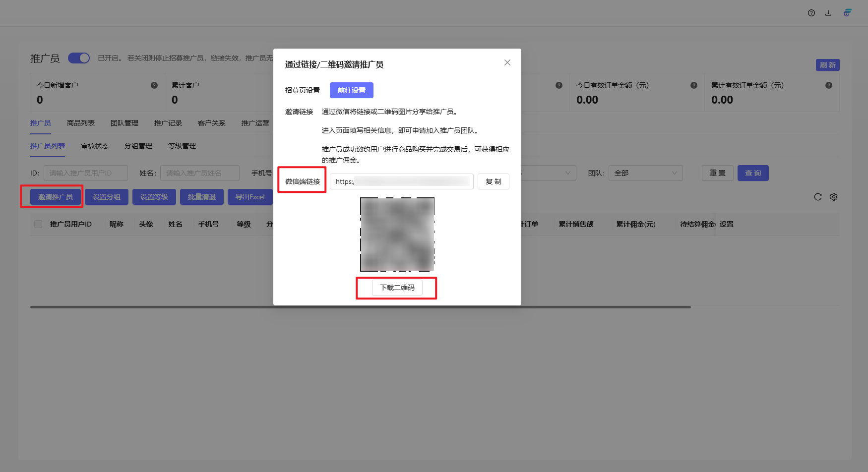
Task: Click the table refresh circular arrow icon
Action: click(818, 197)
